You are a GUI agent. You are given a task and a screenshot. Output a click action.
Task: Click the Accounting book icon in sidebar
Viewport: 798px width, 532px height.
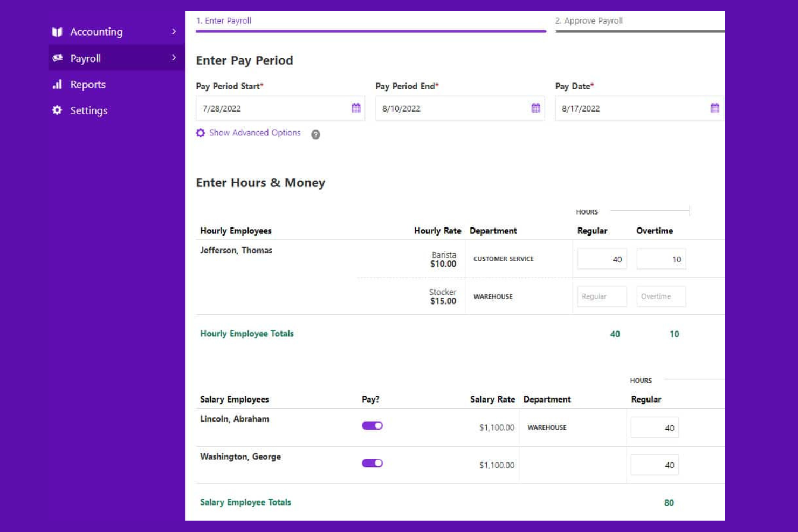tap(58, 32)
